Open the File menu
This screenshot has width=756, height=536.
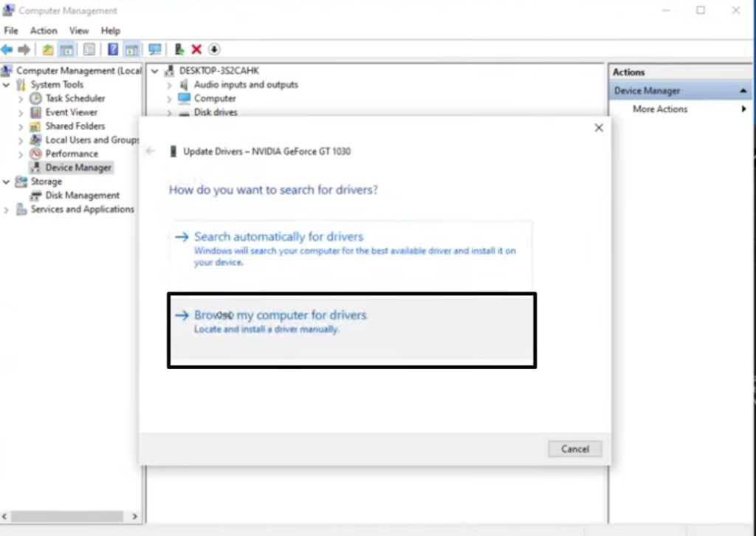[x=10, y=31]
